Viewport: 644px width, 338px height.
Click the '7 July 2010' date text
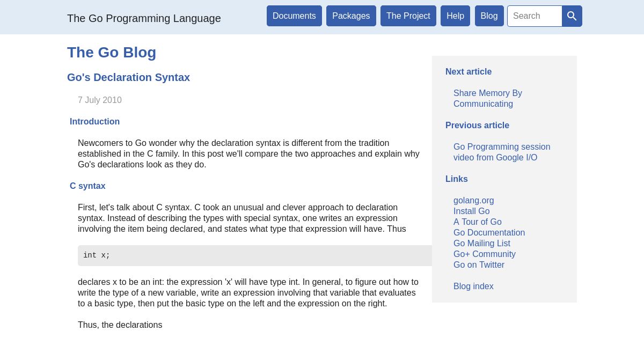100,100
